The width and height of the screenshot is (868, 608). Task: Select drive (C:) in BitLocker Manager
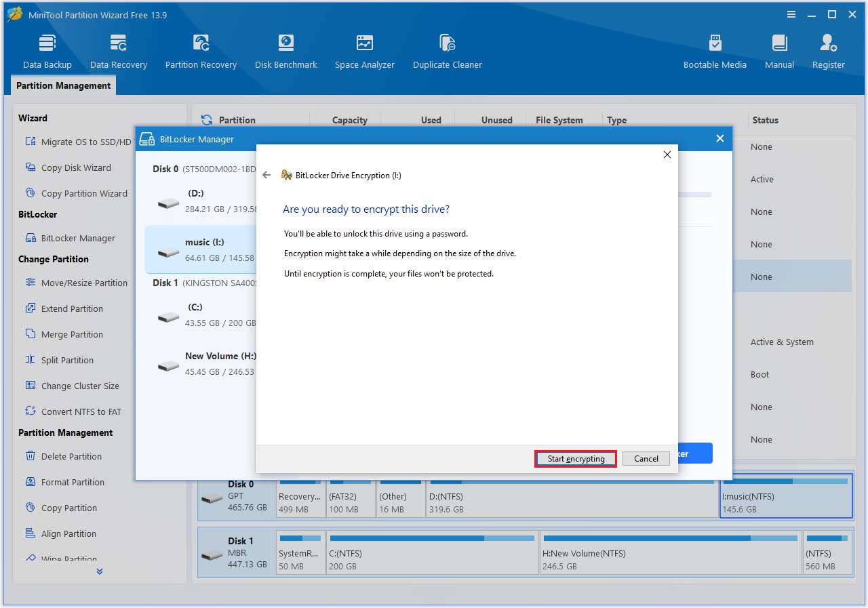[201, 315]
